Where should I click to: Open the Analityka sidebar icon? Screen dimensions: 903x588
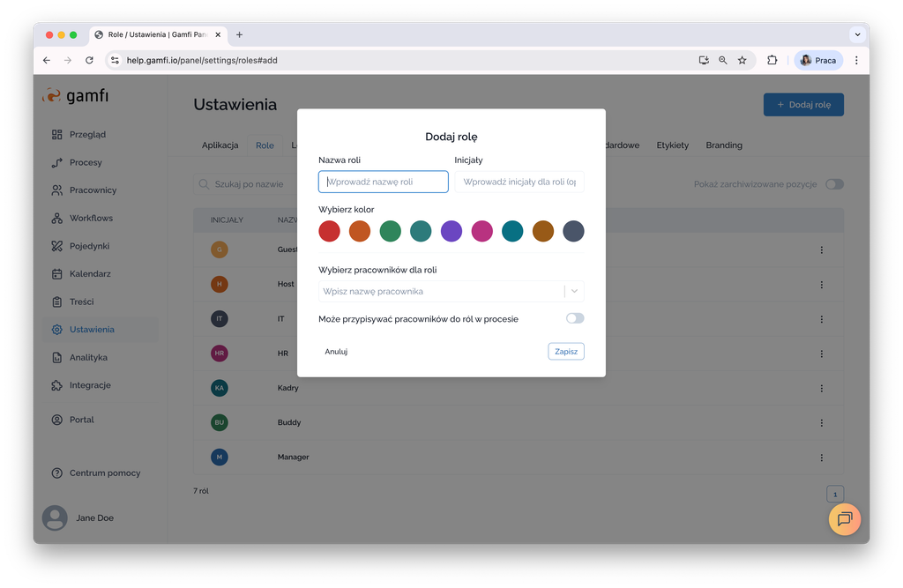point(57,358)
